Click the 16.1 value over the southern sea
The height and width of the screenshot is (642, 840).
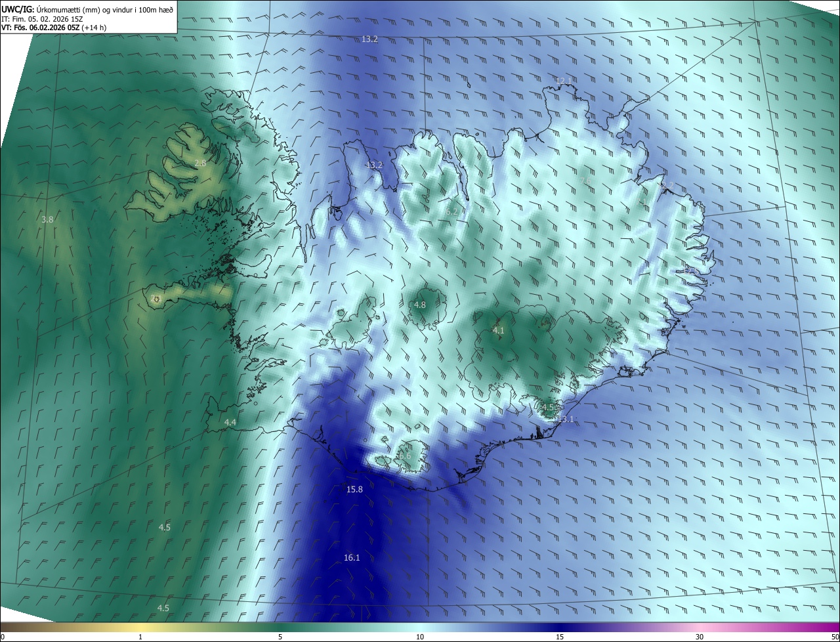tap(352, 557)
